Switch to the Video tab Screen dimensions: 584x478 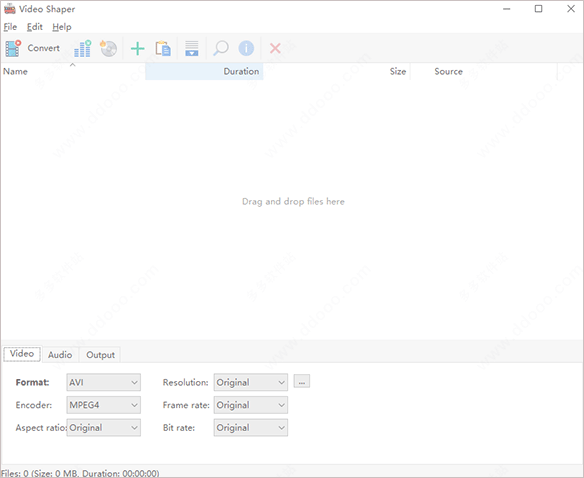[22, 354]
